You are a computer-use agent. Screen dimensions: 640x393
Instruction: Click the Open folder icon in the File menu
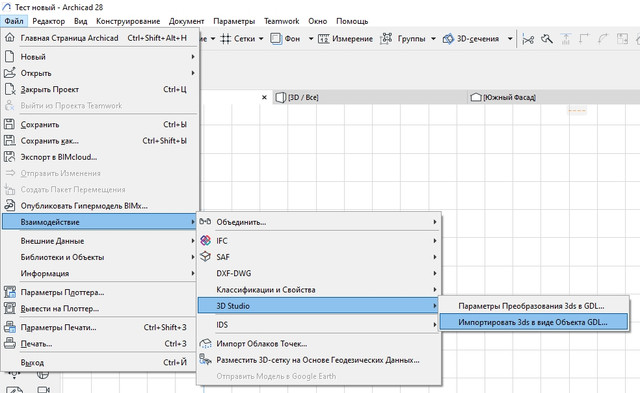pyautogui.click(x=9, y=73)
